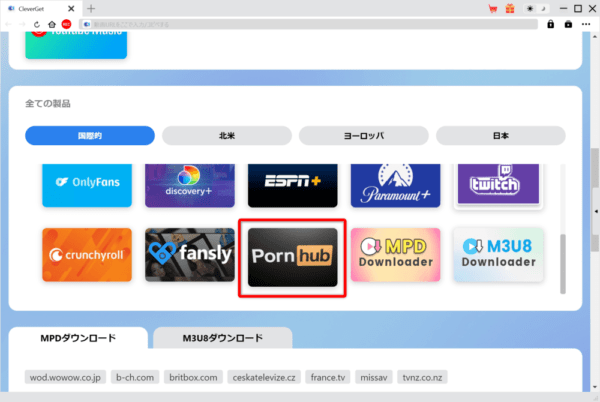Click the france.tv site tag

328,377
